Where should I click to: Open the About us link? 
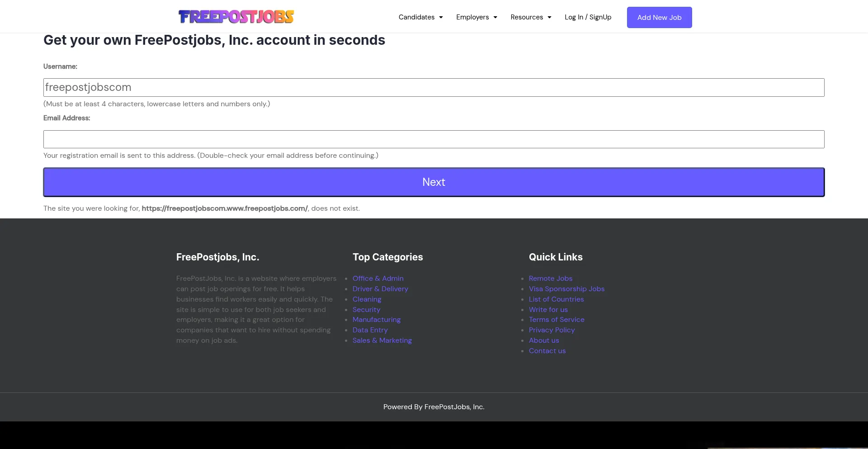coord(544,340)
